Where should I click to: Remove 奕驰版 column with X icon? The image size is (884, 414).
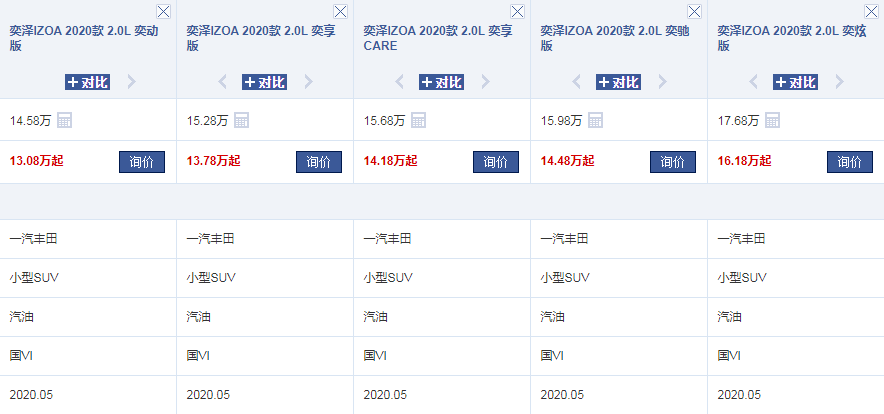click(x=695, y=11)
